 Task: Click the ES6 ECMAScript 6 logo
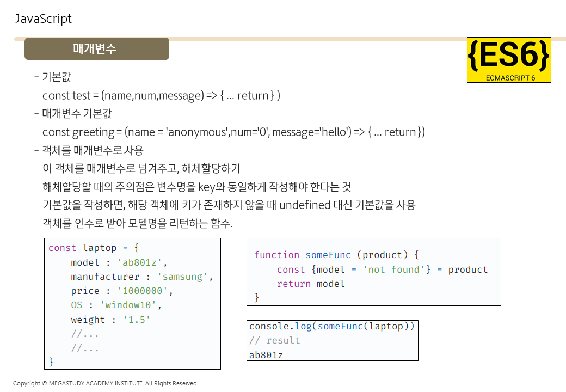(509, 60)
